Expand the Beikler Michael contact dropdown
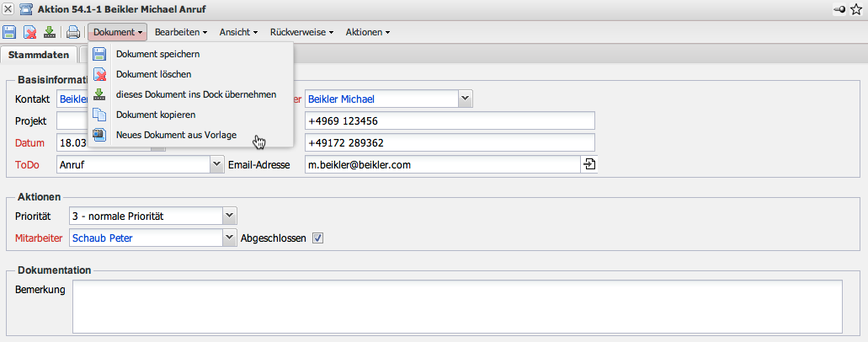Viewport: 868px width, 342px height. click(465, 99)
